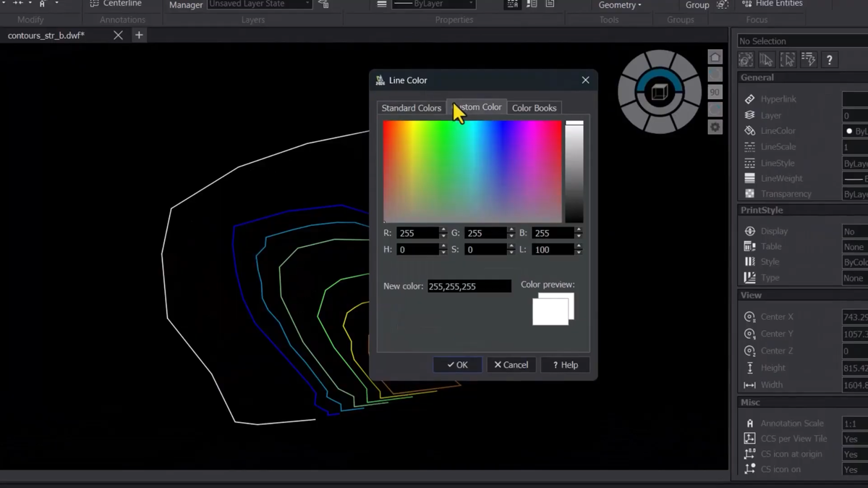Open the view navigator settings gear
The image size is (868, 488).
tap(715, 127)
